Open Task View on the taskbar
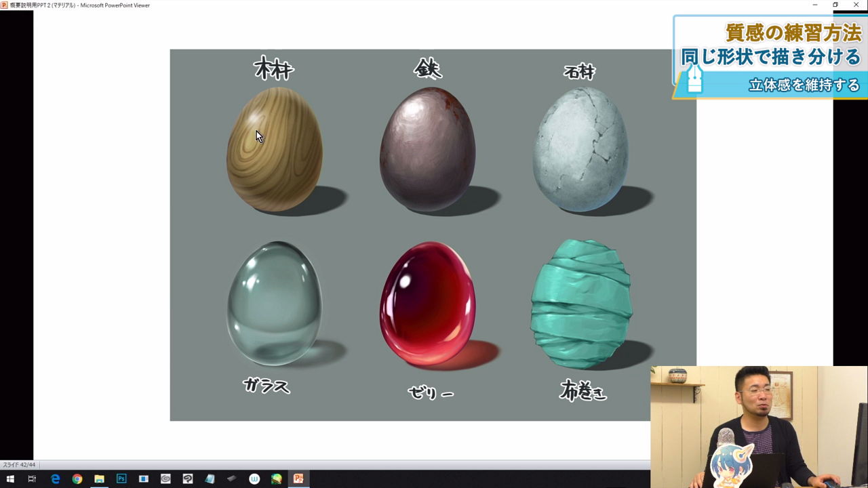This screenshot has height=488, width=868. (32, 479)
